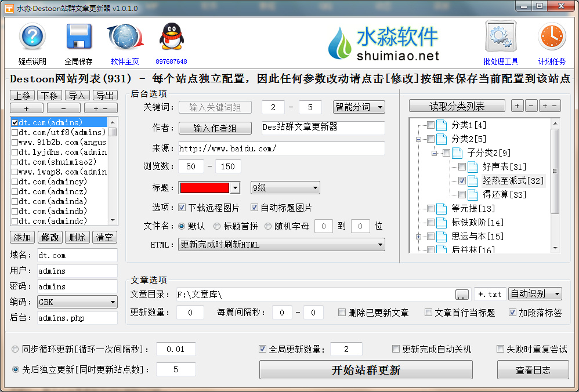Click the document icon of 子分类2[9]
The height and width of the screenshot is (392, 579).
coord(457,153)
